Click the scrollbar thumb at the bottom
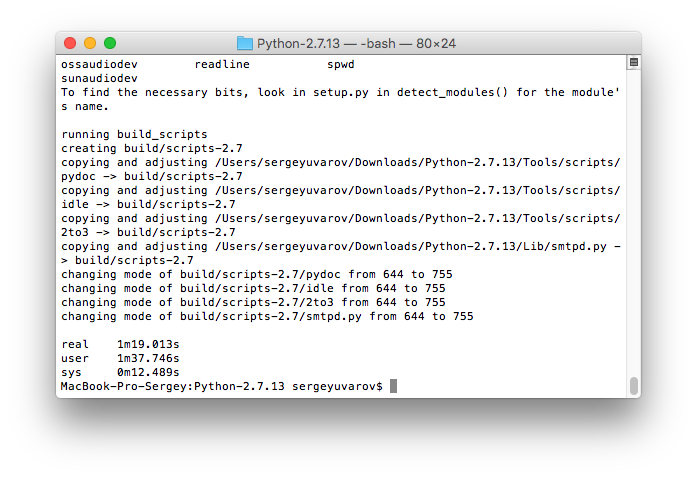The height and width of the screenshot is (478, 697). (x=633, y=385)
